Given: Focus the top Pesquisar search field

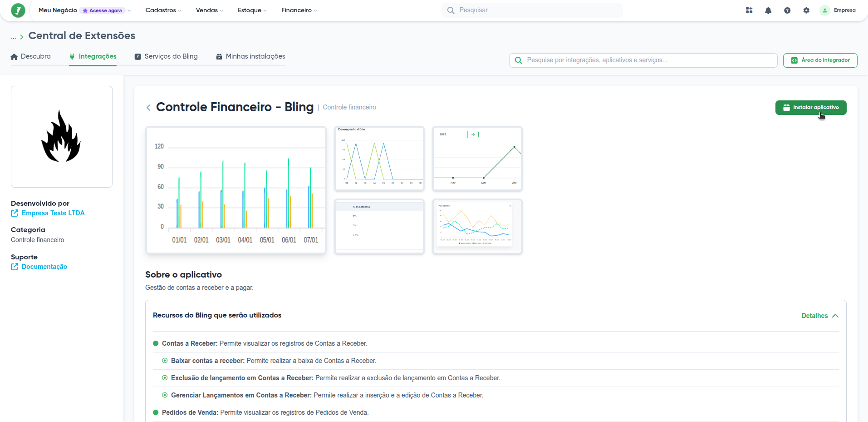Looking at the screenshot, I should [532, 10].
